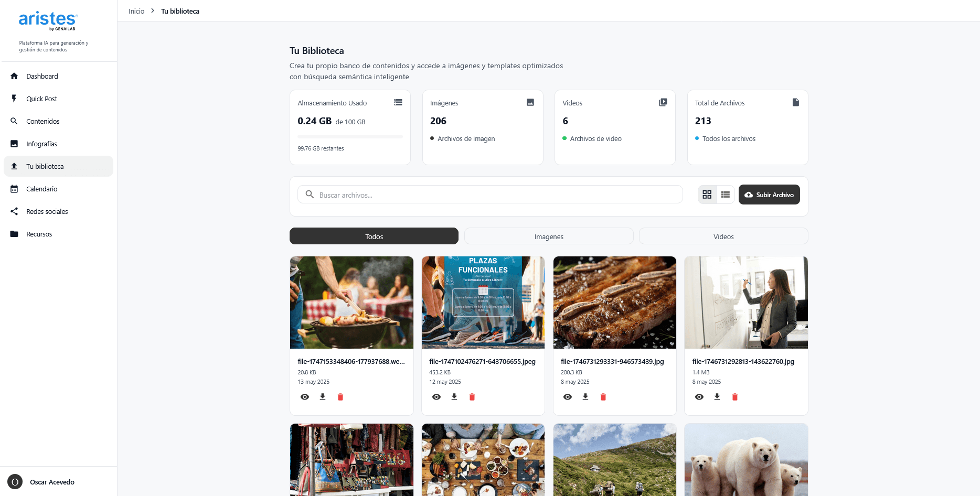Image resolution: width=980 pixels, height=496 pixels.
Task: Delete the Plazas Funcionales jpeg file
Action: click(472, 397)
